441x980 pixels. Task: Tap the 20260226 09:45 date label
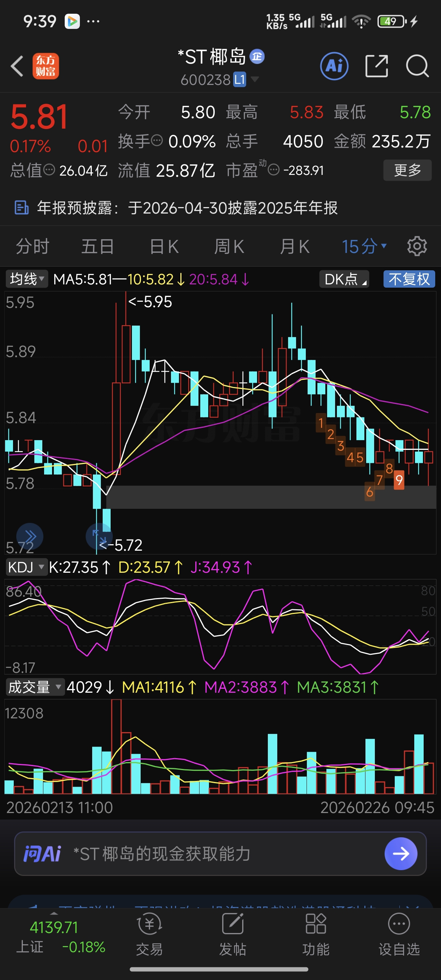(377, 807)
